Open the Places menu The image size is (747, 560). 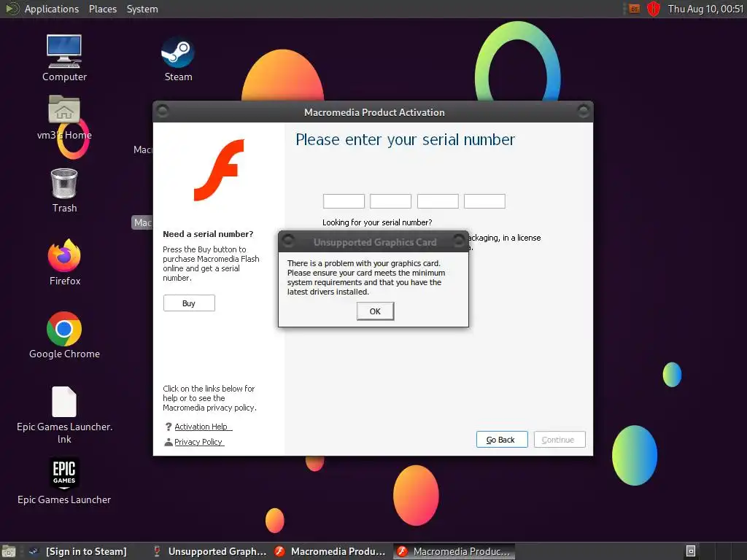coord(102,9)
